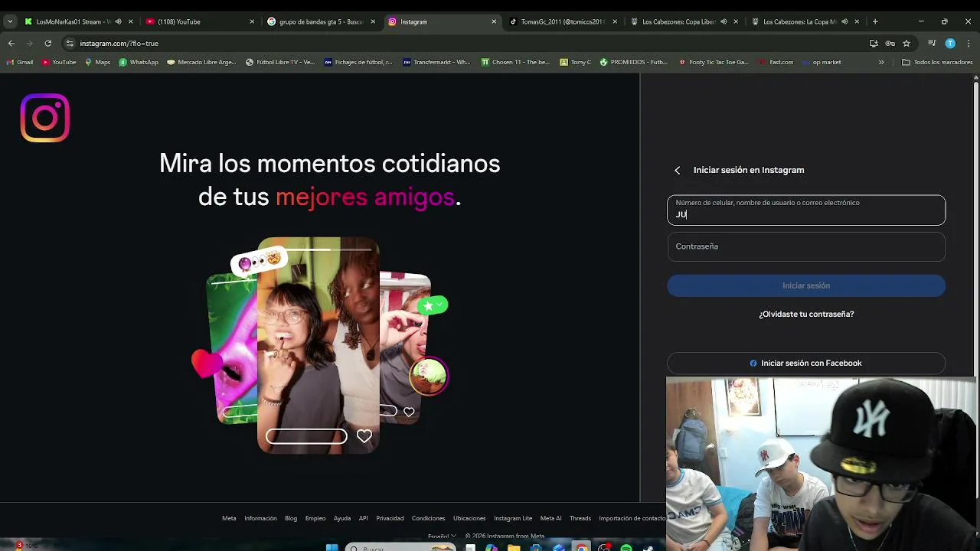This screenshot has width=980, height=551.
Task: Focus the Contraseña password field
Action: coord(806,246)
